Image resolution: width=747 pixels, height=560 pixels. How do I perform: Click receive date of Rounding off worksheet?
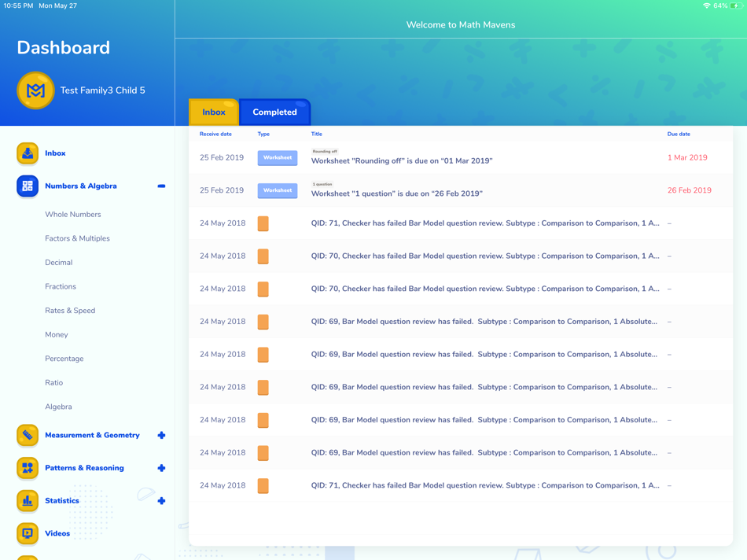[222, 158]
